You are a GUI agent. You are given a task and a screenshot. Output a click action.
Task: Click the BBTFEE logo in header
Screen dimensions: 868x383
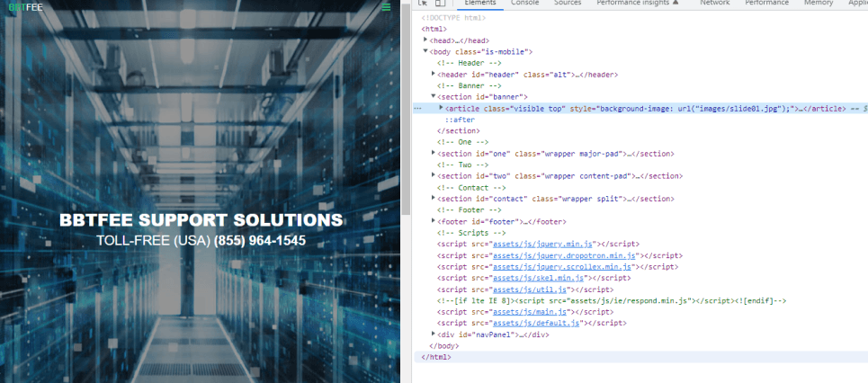[x=25, y=7]
